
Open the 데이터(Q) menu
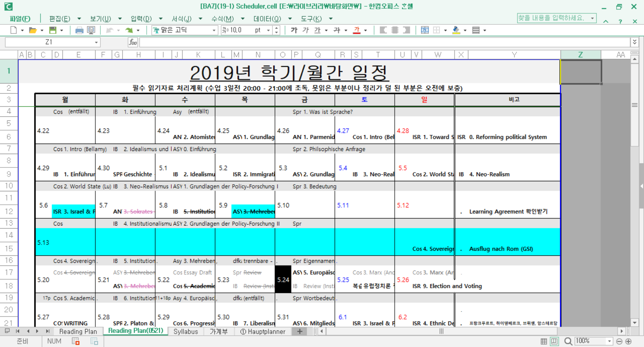coord(267,19)
